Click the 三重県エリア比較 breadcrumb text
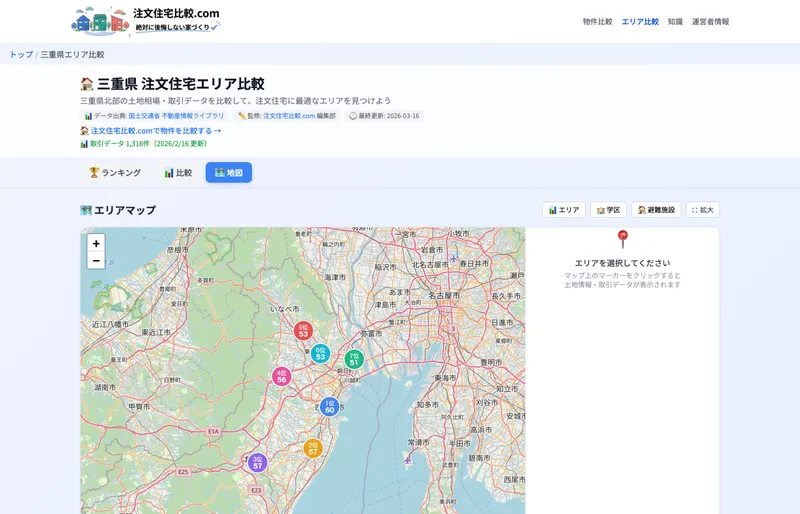This screenshot has height=514, width=800. [72, 54]
